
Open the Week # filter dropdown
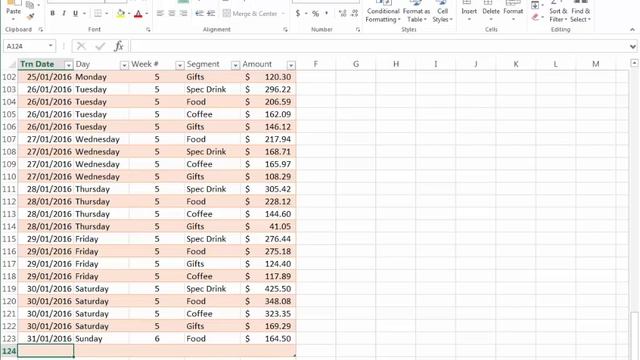tap(180, 65)
